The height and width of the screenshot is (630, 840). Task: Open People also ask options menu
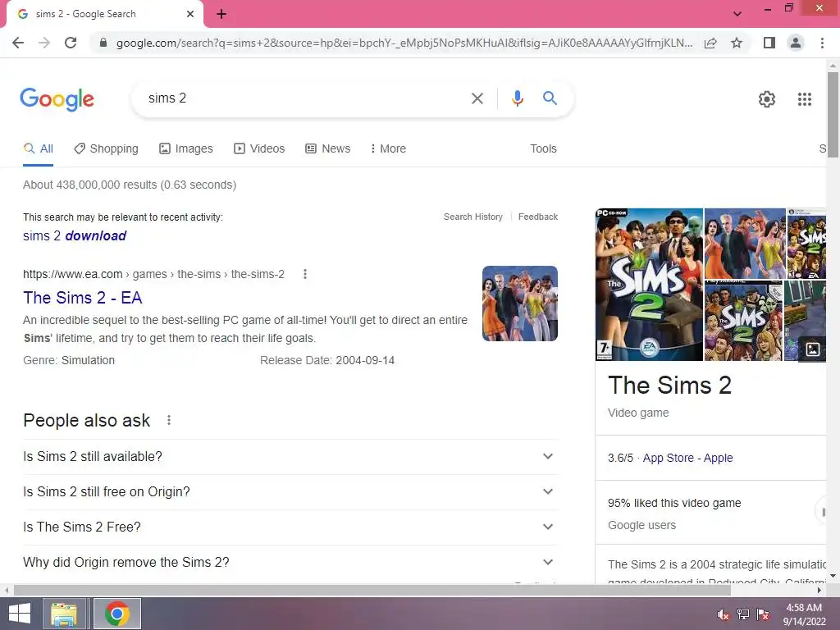click(x=169, y=421)
